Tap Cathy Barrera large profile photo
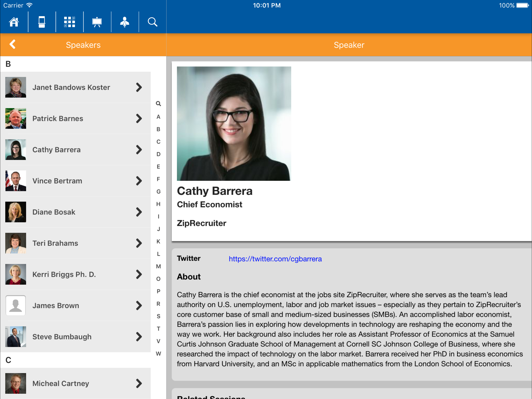This screenshot has width=532, height=399. 234,124
